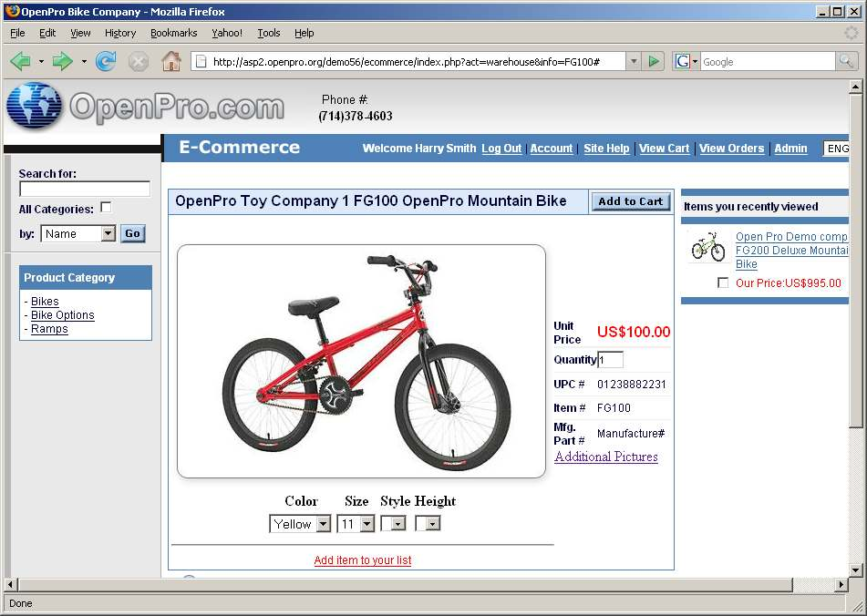Image resolution: width=867 pixels, height=616 pixels.
Task: Click the Additional Pictures link
Action: 606,457
